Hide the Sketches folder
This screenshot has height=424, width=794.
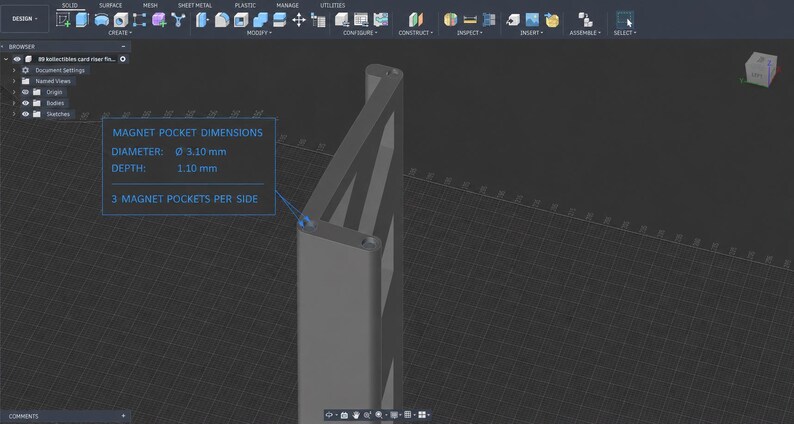coord(25,114)
